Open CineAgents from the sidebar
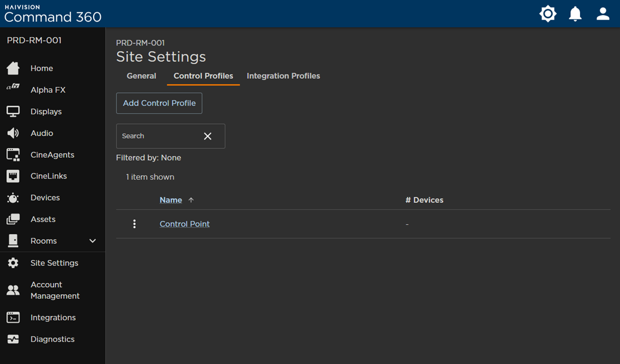Screen dimensions: 620x364 coord(52,154)
